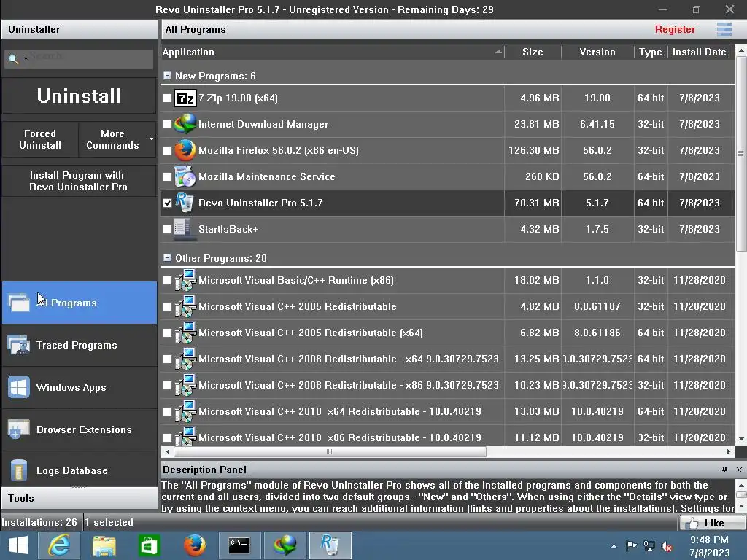Click the Revo Uninstaller Pro row icon

pos(185,203)
